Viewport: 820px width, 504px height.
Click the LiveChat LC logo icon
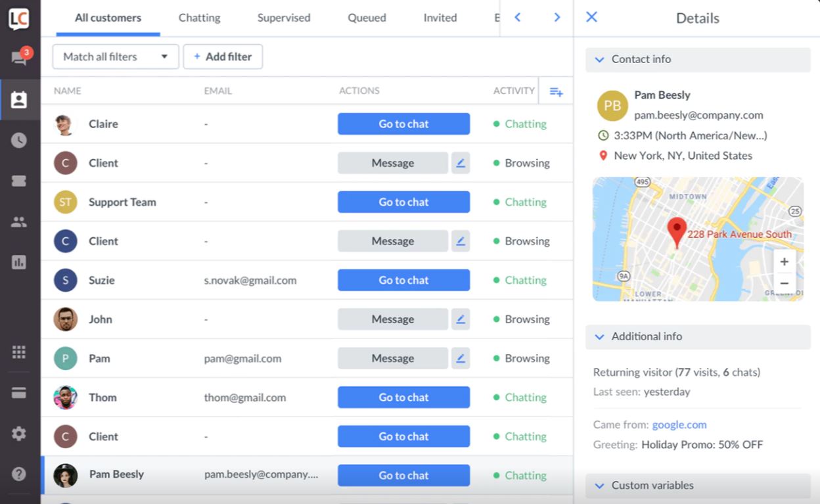click(x=18, y=18)
